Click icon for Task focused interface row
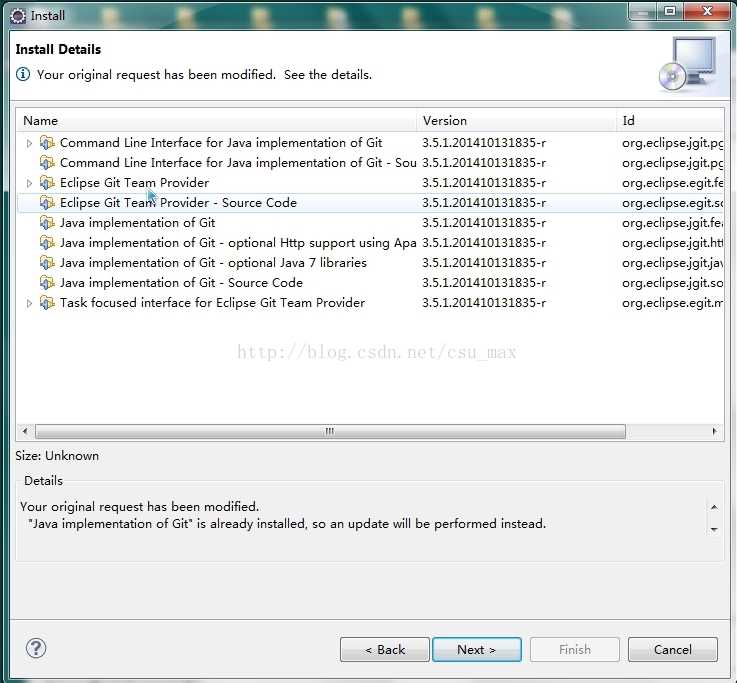This screenshot has width=737, height=683. [47, 303]
